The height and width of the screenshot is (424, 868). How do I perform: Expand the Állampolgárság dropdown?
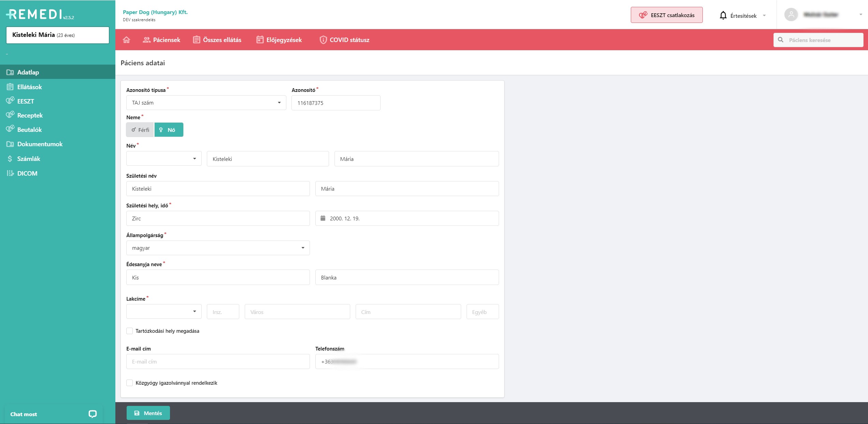218,248
